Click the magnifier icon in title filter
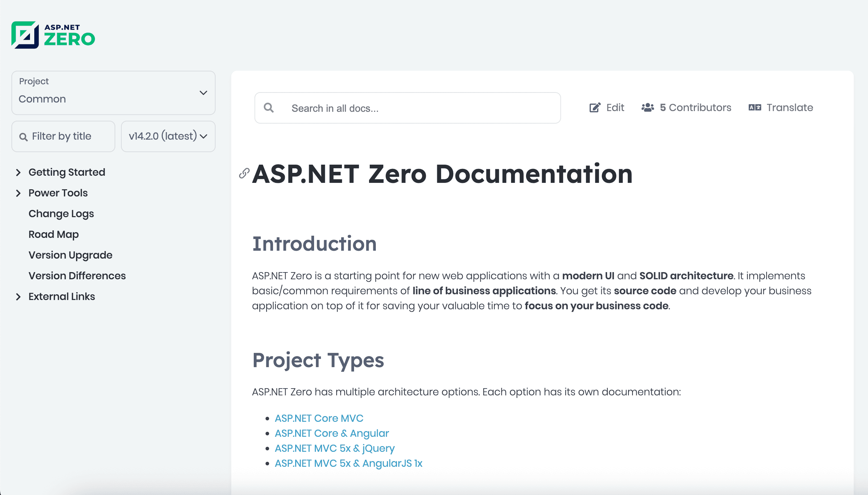Screen dimensions: 868x495 24,137
